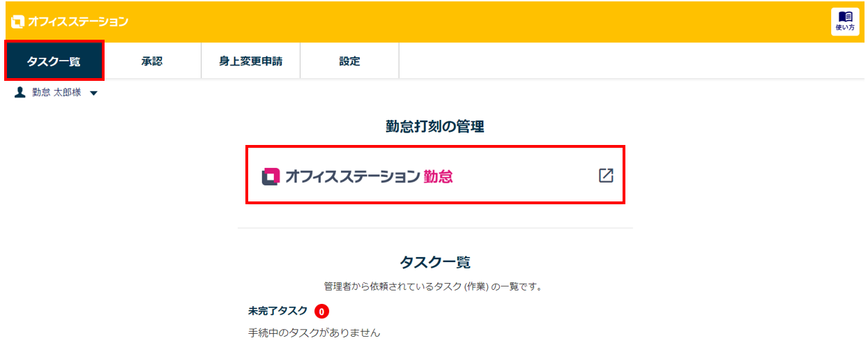The image size is (868, 352).
Task: Click the 未完了タスク label
Action: click(x=277, y=311)
